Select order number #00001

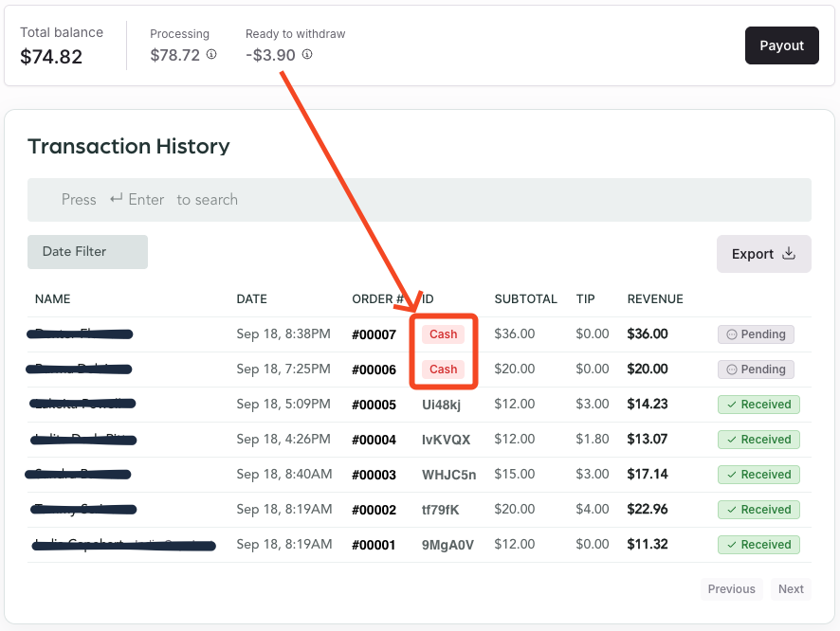pos(374,546)
